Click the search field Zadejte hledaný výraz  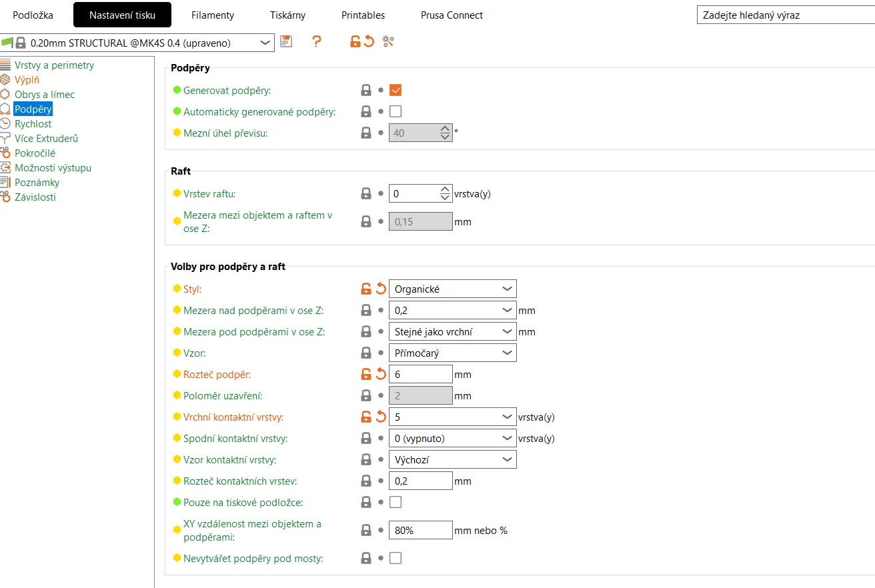(x=784, y=15)
